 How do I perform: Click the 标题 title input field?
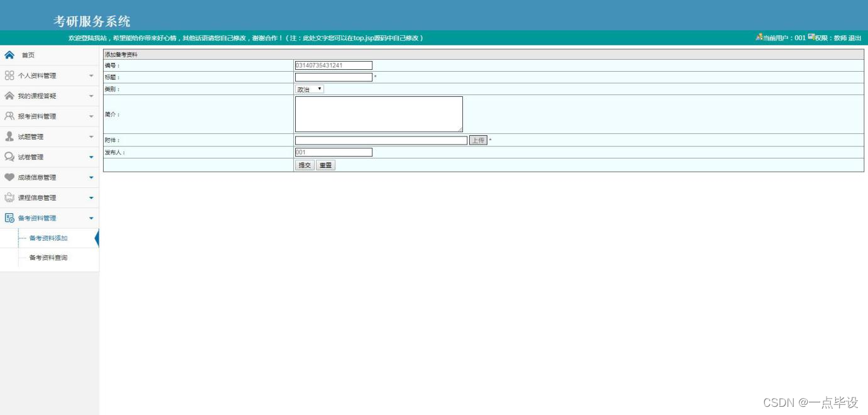[334, 77]
